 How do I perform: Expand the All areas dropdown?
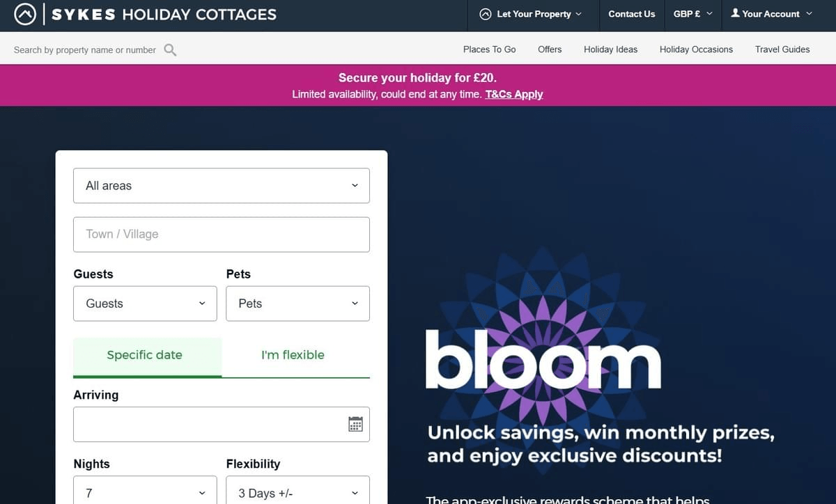click(x=221, y=186)
